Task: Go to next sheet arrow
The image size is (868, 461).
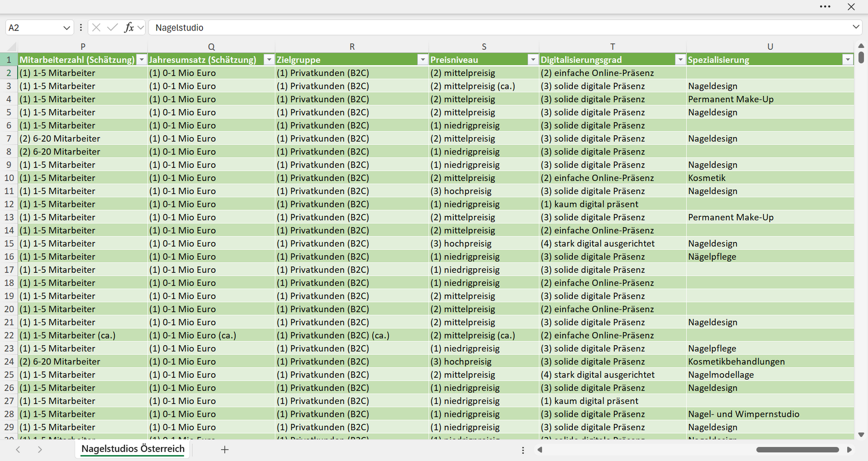Action: 40,449
